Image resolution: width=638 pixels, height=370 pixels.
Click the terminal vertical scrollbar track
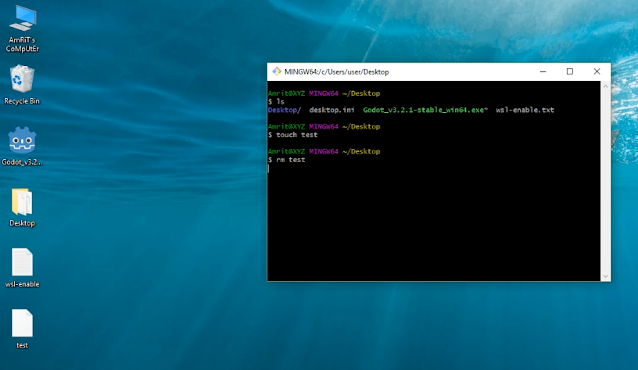[x=605, y=181]
